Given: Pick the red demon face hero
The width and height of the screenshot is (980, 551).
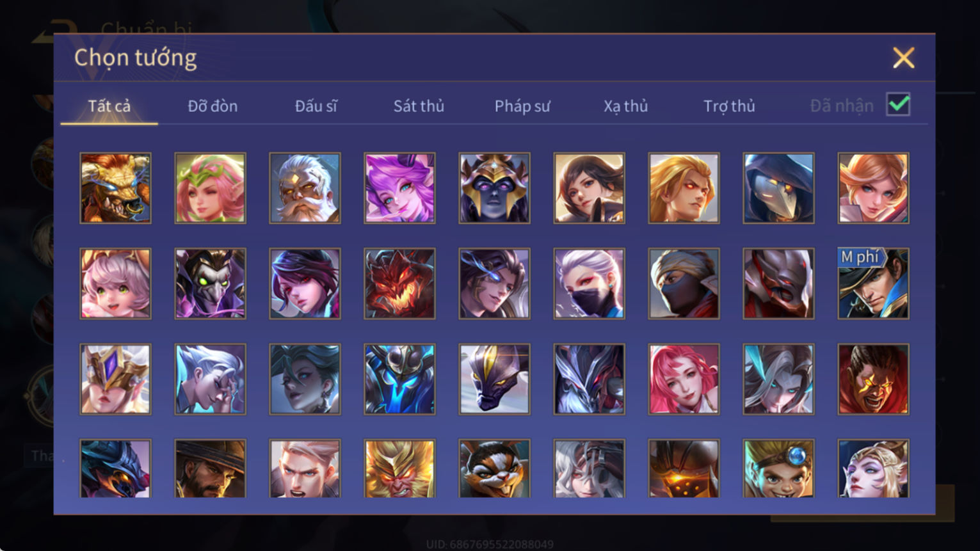Looking at the screenshot, I should [399, 283].
